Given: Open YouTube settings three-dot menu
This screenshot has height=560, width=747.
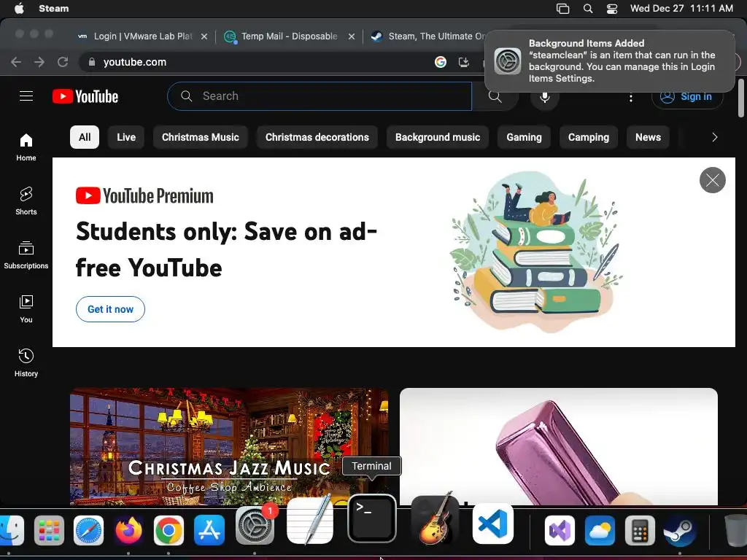Looking at the screenshot, I should [x=631, y=97].
